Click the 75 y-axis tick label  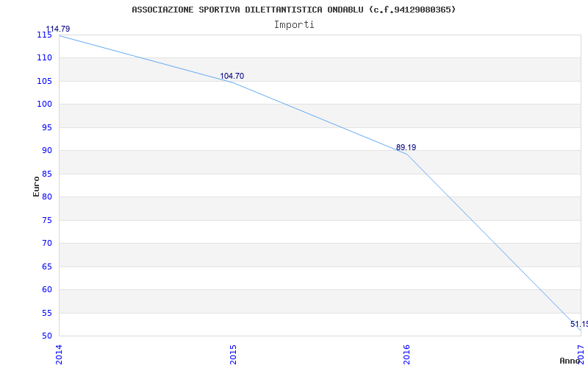(46, 220)
